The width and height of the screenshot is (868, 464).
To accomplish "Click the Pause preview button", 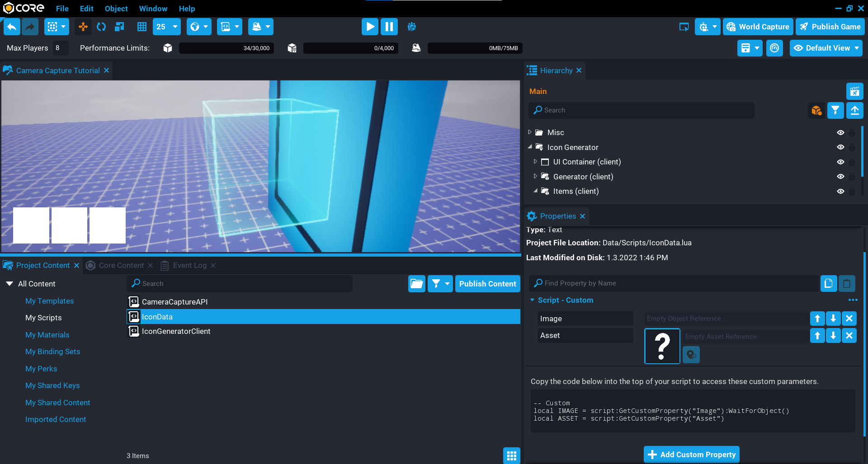I will pyautogui.click(x=389, y=27).
